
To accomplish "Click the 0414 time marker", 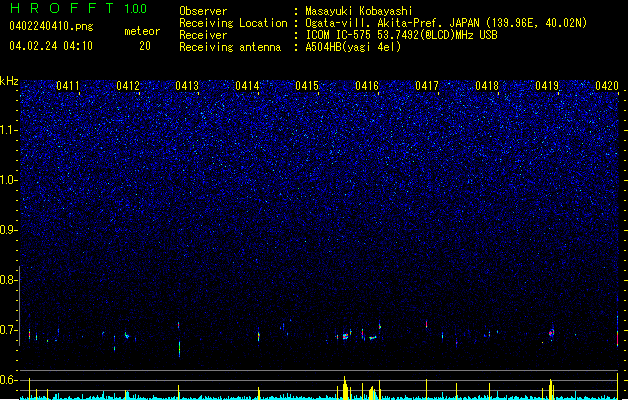I will point(247,86).
